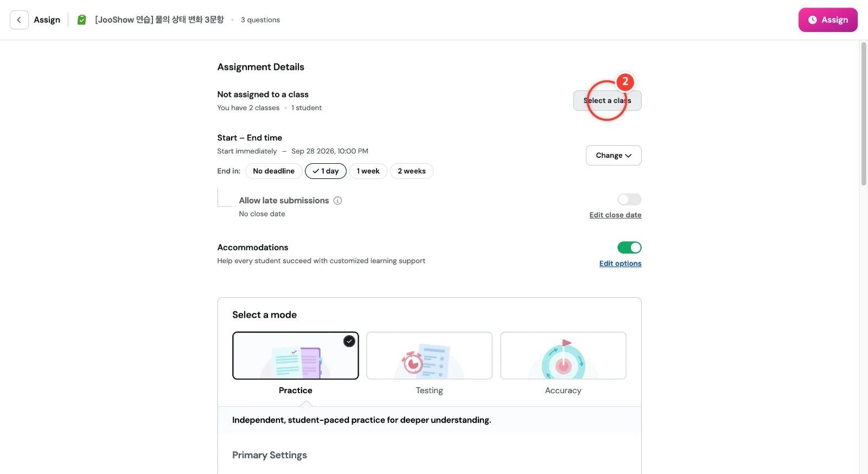Click the "You have 2 classes" text
868x474 pixels.
coord(248,108)
